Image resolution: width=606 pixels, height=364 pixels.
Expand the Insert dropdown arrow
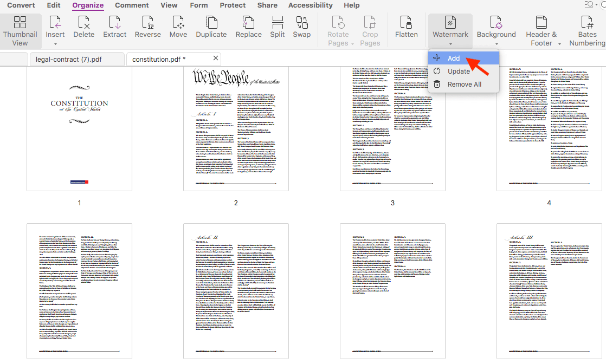point(55,44)
